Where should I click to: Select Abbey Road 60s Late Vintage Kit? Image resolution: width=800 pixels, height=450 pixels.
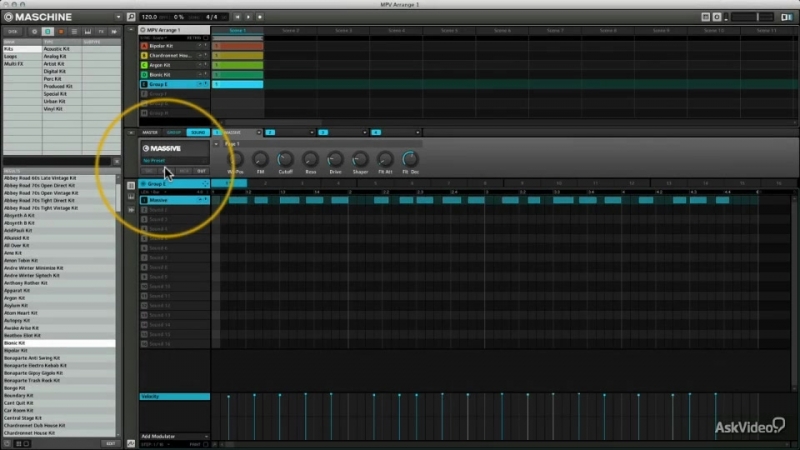59,178
